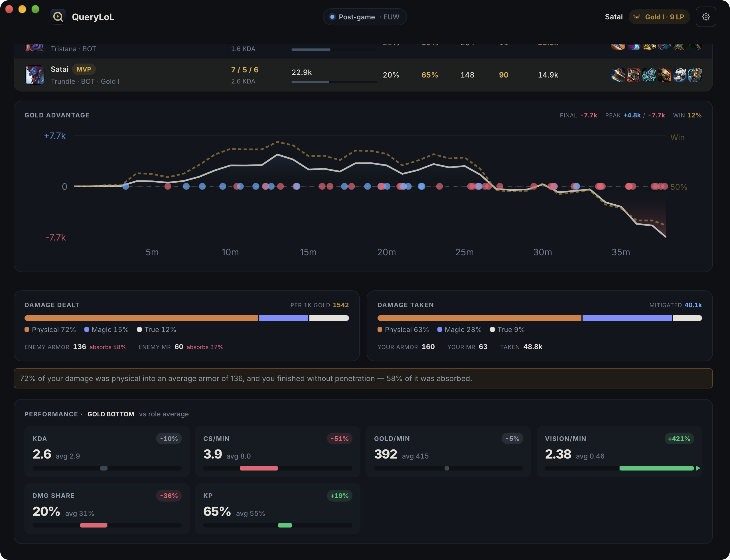Select the hammer item icon ending Satai's build
Viewport: 730px width, 560px height.
[695, 75]
